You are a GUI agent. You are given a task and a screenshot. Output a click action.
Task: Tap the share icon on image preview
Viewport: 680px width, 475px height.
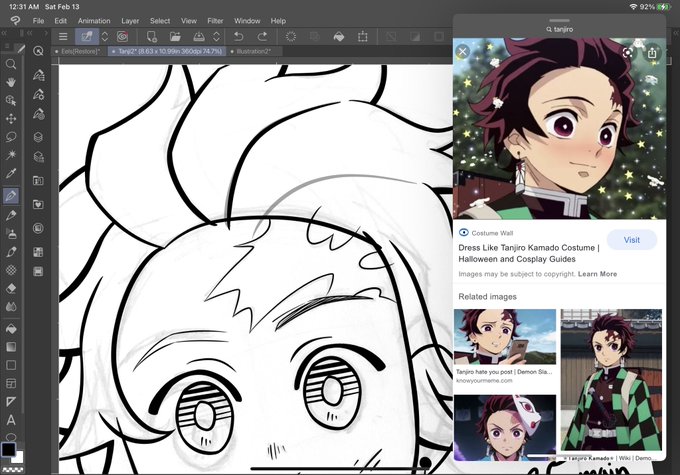[652, 53]
